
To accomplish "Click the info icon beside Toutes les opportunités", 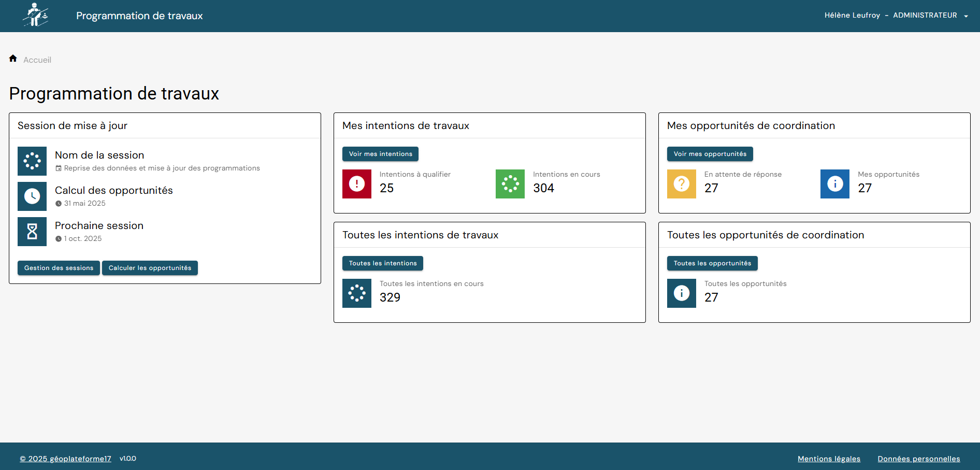I will [x=681, y=293].
